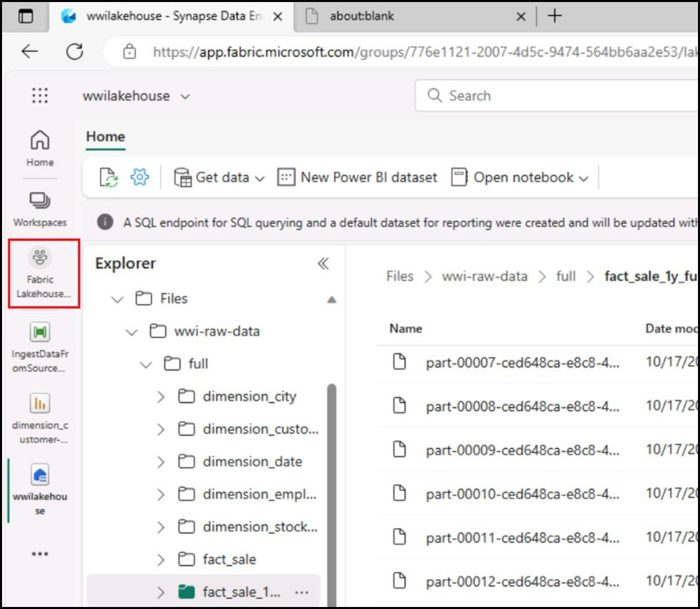This screenshot has width=700, height=609.
Task: Click the site lock icon in address bar
Action: [x=129, y=52]
